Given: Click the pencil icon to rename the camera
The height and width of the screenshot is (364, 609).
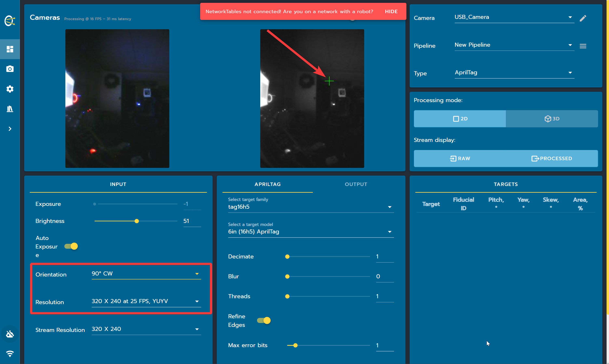Looking at the screenshot, I should [x=583, y=18].
